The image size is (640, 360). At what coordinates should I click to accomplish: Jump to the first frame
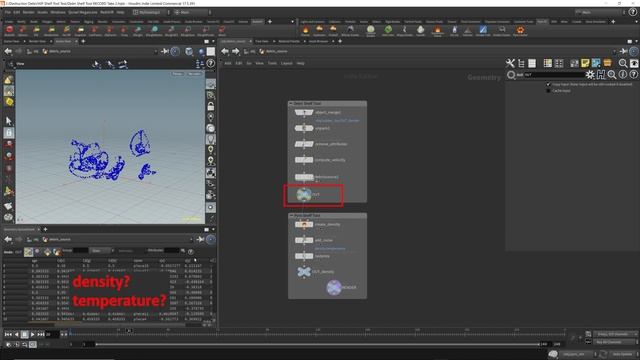tap(8, 334)
